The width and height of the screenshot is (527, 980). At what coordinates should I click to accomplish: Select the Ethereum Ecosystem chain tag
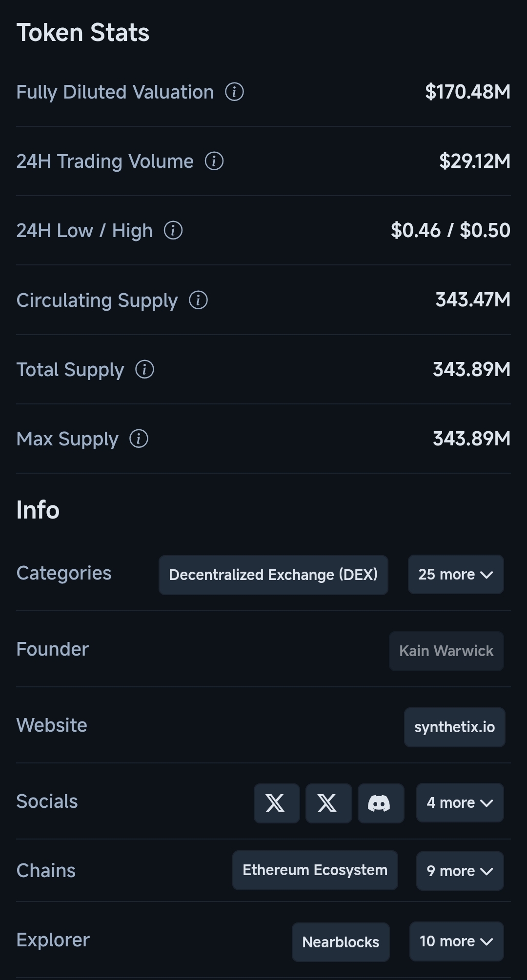315,870
